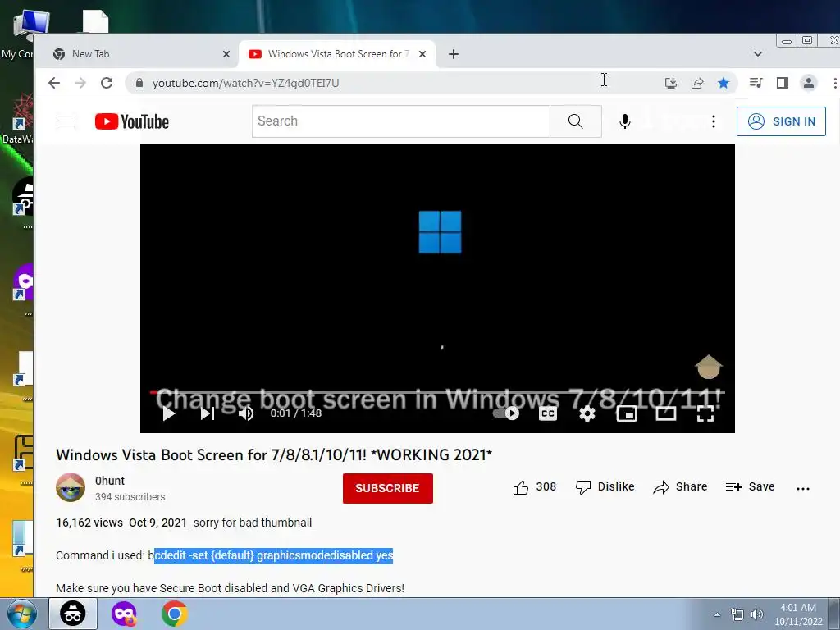Open Chrome's three-dot menu
840x630 pixels.
pos(834,83)
